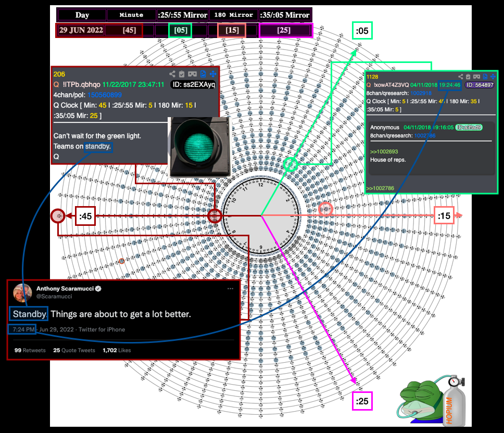Click the Minute column header
The width and height of the screenshot is (504, 433).
(x=131, y=15)
